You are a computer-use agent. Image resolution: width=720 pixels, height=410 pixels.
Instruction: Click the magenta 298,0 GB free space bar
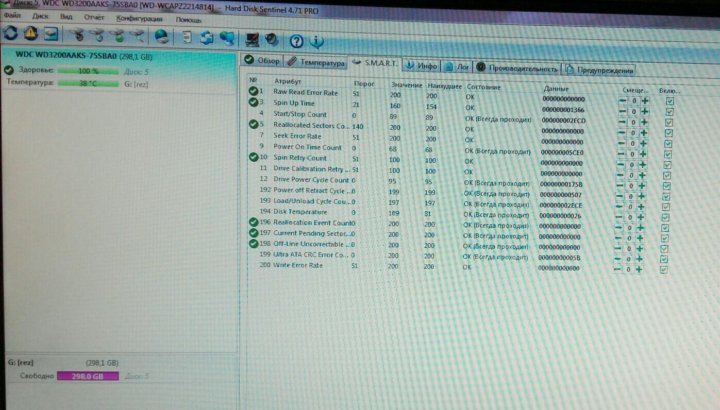point(88,376)
